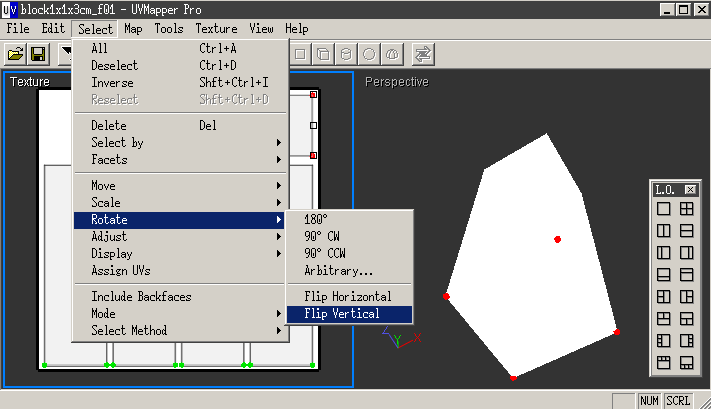
Task: Toggle Include Backfaces in Select menu
Action: point(180,297)
